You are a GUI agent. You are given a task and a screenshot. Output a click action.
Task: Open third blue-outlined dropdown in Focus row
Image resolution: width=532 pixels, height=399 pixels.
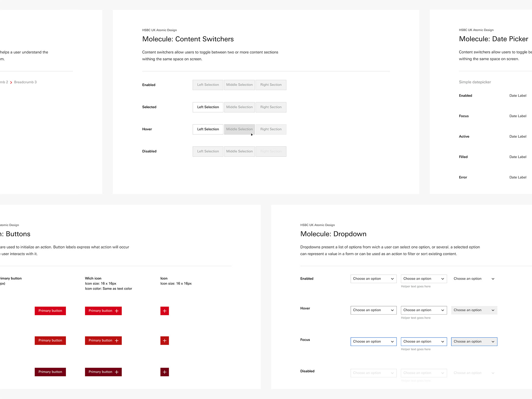click(x=474, y=342)
